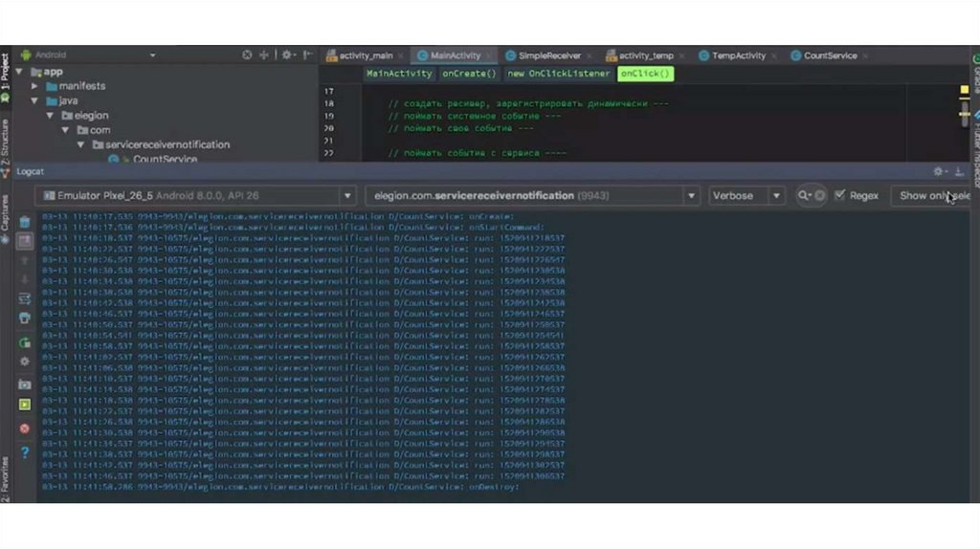This screenshot has width=980, height=549.
Task: Open the Verbose log level dropdown
Action: (x=744, y=196)
